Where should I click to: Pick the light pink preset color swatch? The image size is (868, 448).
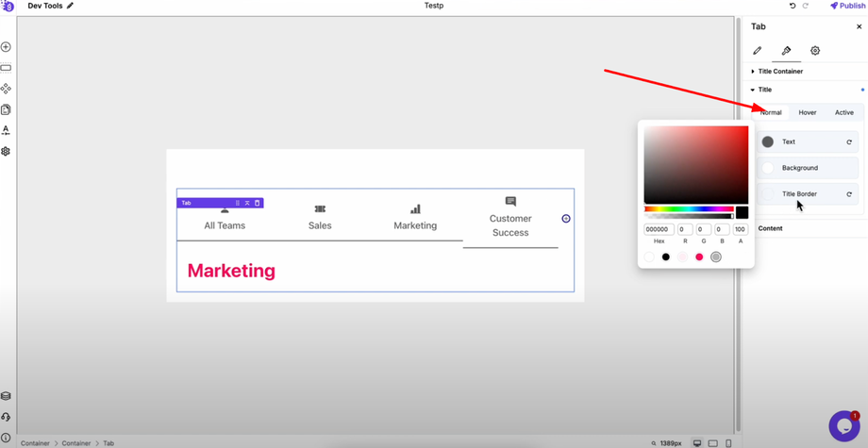tap(682, 257)
